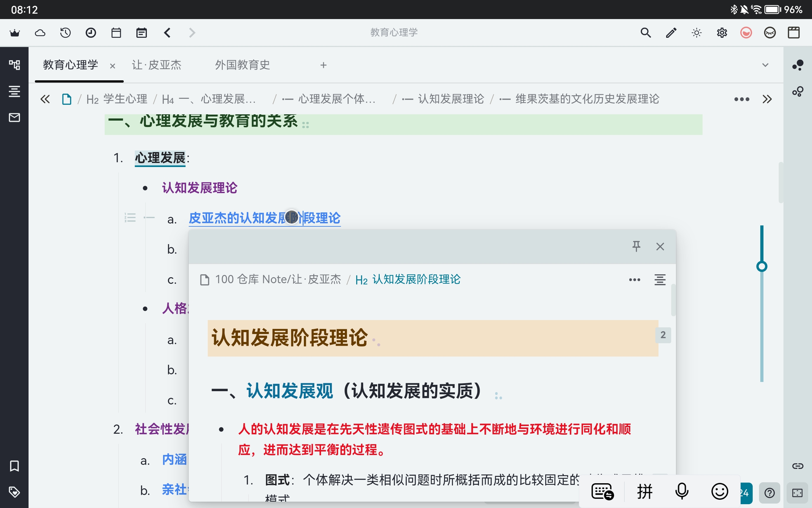Open the outline panel in left sidebar

(x=14, y=91)
